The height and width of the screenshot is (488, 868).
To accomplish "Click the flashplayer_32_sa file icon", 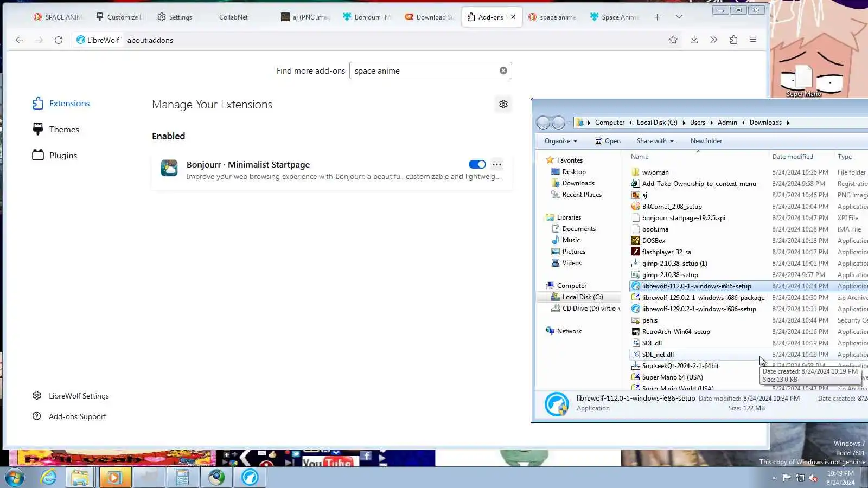I will (x=636, y=252).
